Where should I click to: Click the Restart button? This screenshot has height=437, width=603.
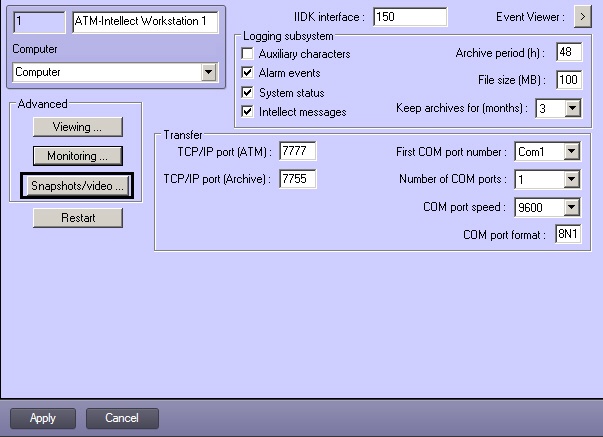point(78,218)
